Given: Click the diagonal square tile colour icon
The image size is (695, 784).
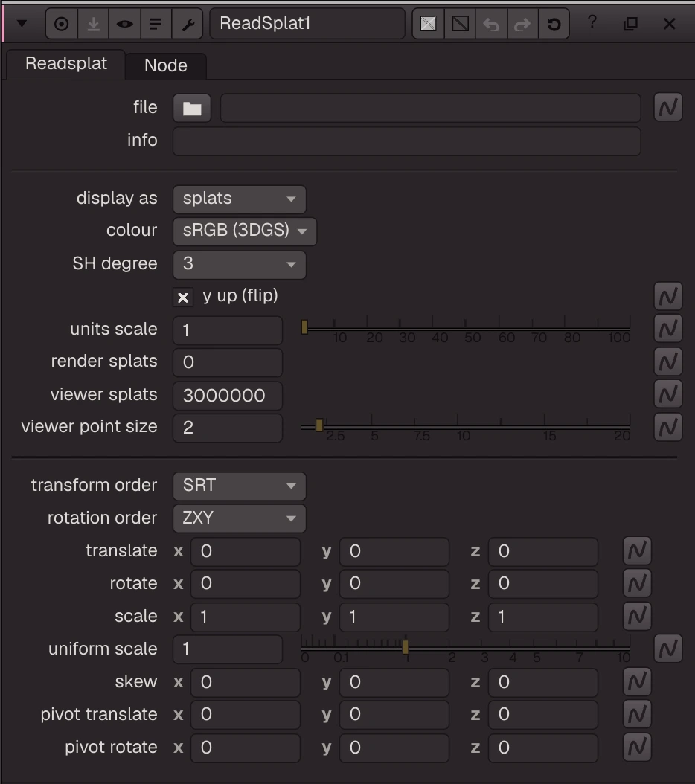Looking at the screenshot, I should 460,24.
